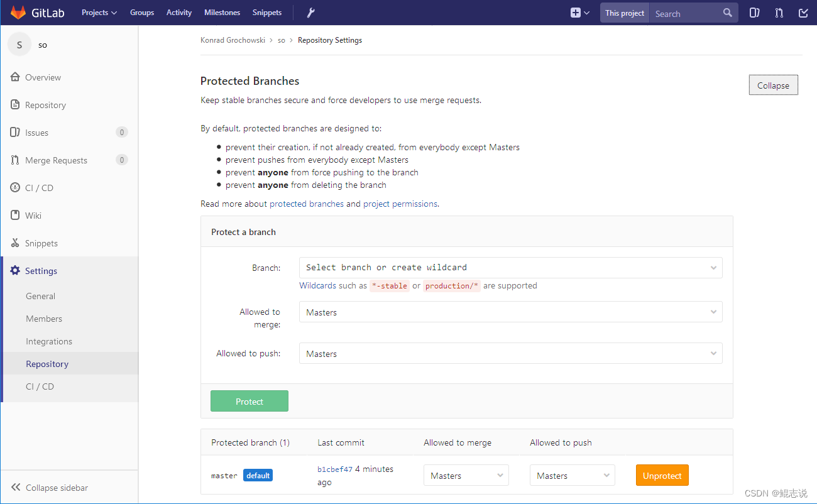Image resolution: width=817 pixels, height=504 pixels.
Task: Open the Wiki from the sidebar
Action: pyautogui.click(x=34, y=215)
